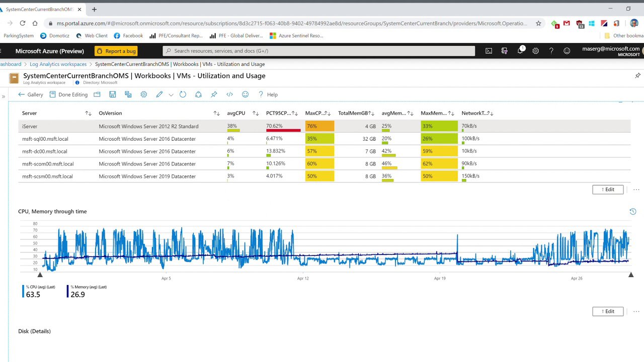Click the chart time range history icon
Screen dimensions: 644x362
[x=633, y=212]
